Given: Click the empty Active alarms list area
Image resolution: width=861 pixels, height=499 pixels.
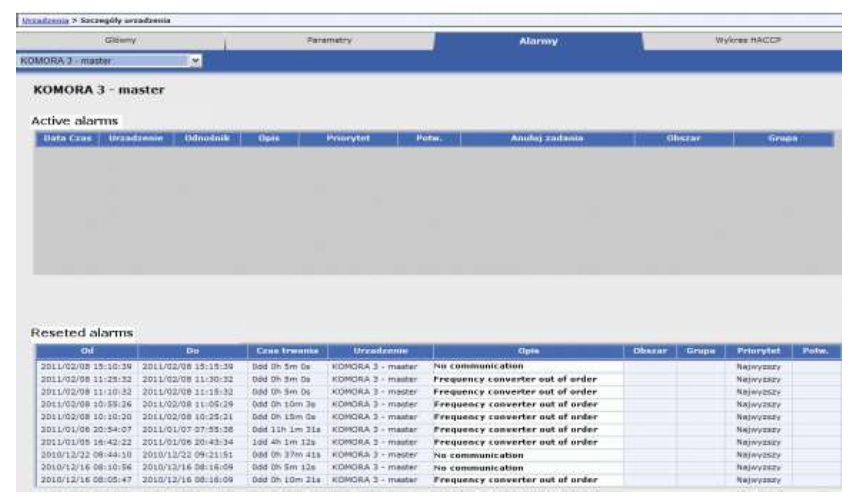Looking at the screenshot, I should coord(432,210).
